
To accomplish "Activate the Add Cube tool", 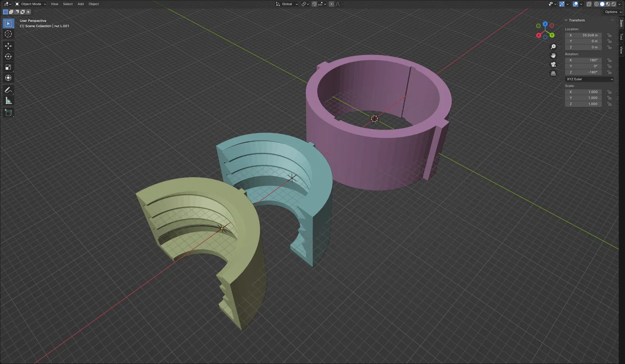I will pos(8,113).
